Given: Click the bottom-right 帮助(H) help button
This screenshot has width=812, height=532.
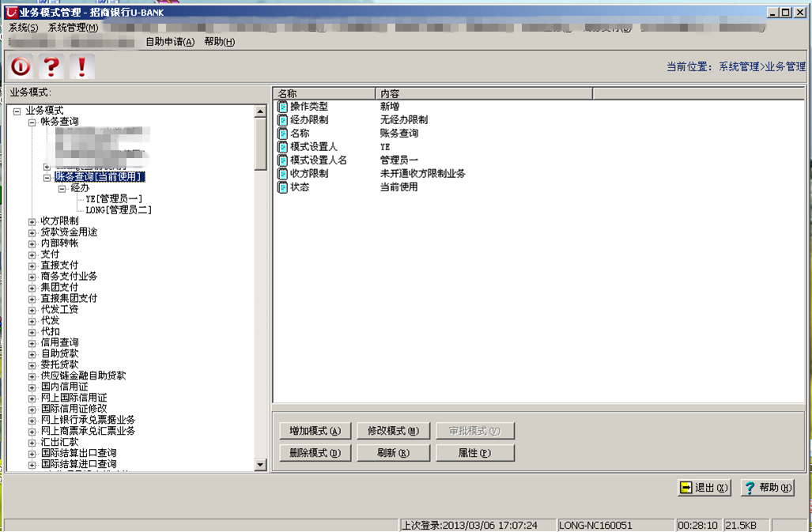Looking at the screenshot, I should 768,488.
